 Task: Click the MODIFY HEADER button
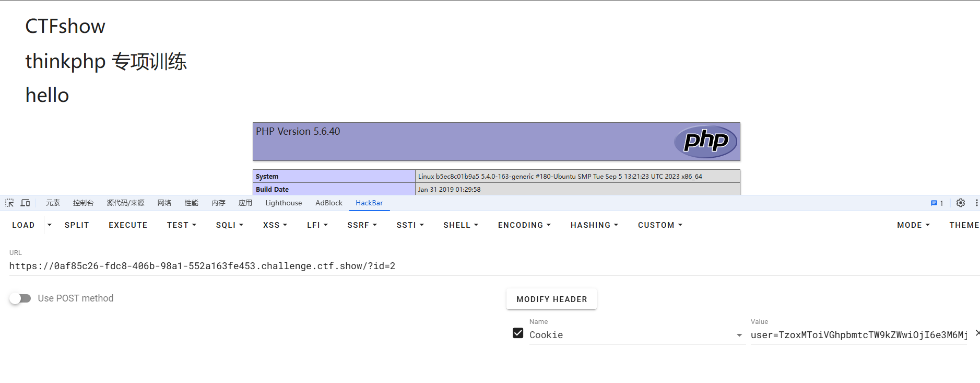[x=551, y=299]
